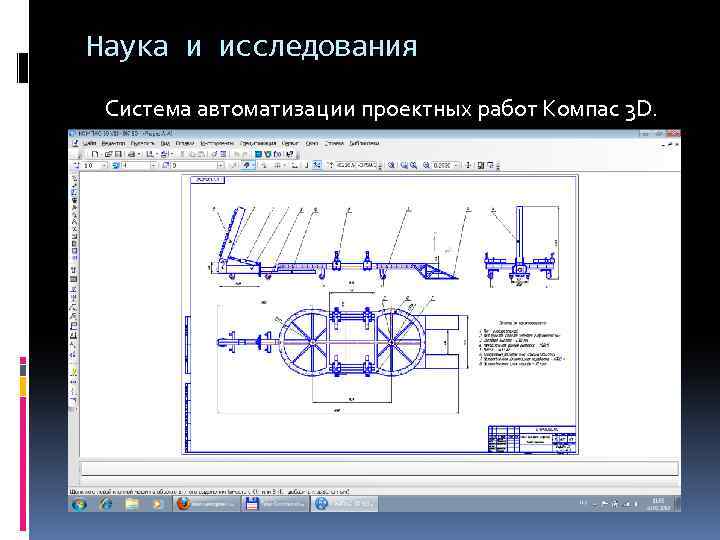Open the Библиотеки menu

[x=364, y=143]
